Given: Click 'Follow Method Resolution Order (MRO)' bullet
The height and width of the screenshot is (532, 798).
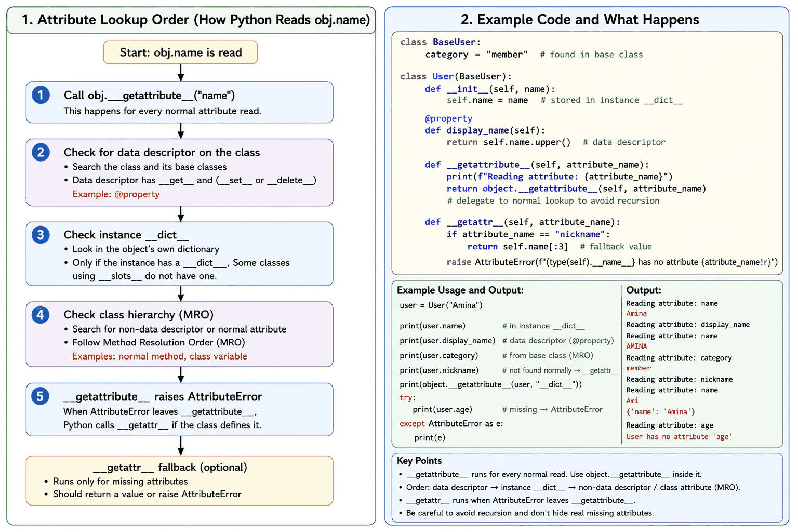Looking at the screenshot, I should [158, 342].
